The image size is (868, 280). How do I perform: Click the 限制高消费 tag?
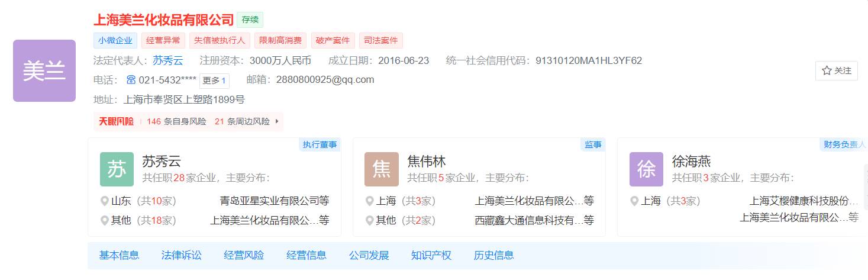click(x=280, y=40)
